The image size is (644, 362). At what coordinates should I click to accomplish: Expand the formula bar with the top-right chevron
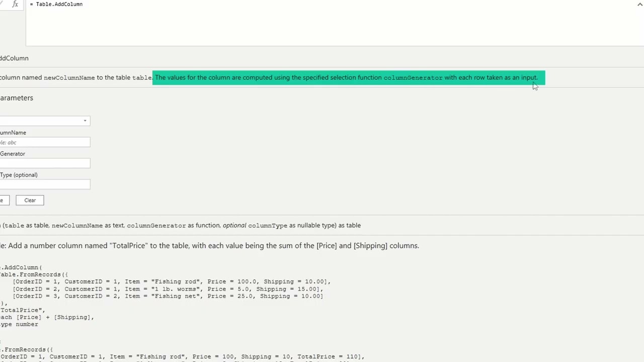[639, 4]
